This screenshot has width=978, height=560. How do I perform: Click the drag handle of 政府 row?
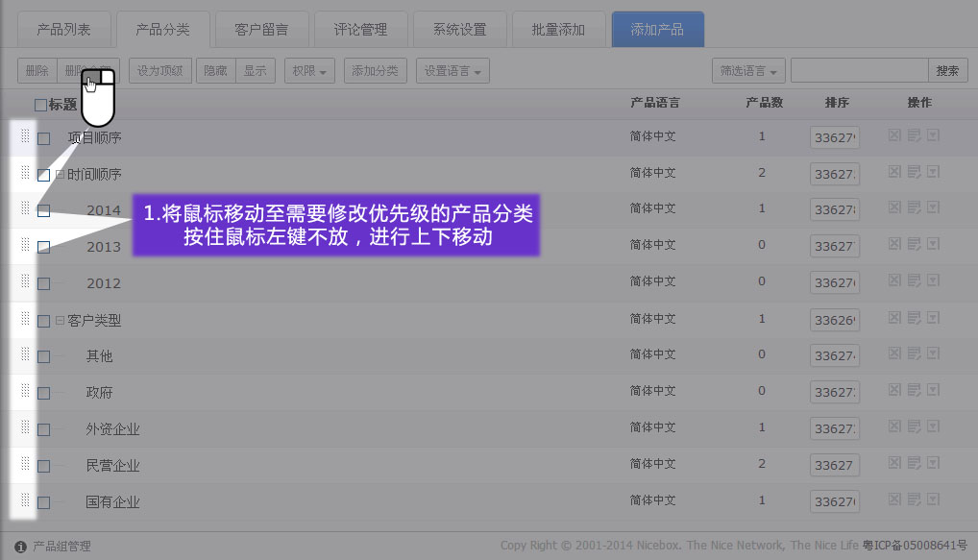point(25,392)
